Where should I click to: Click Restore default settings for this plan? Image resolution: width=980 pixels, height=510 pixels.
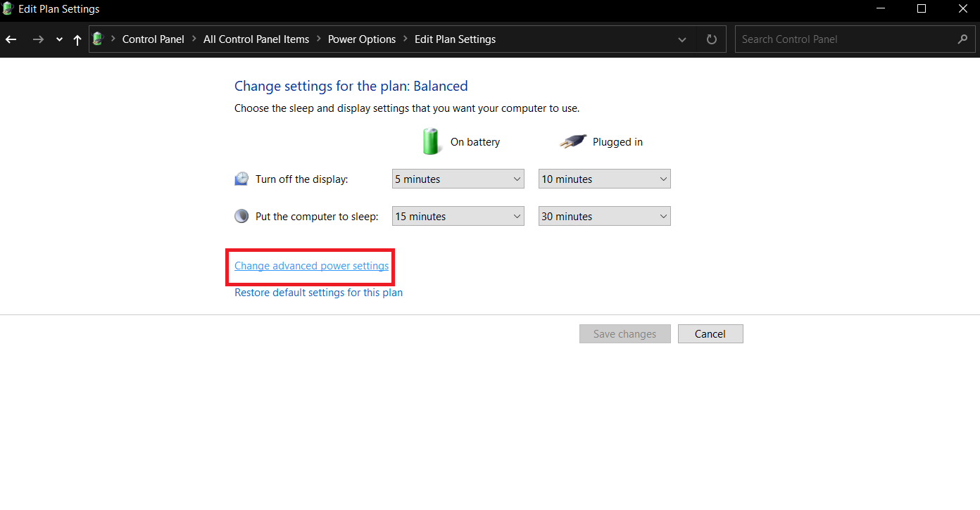coord(318,293)
